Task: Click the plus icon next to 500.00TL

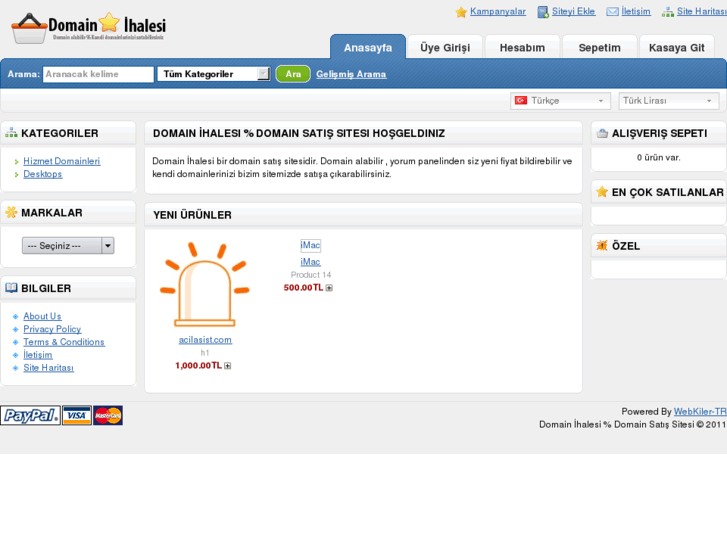Action: 329,288
